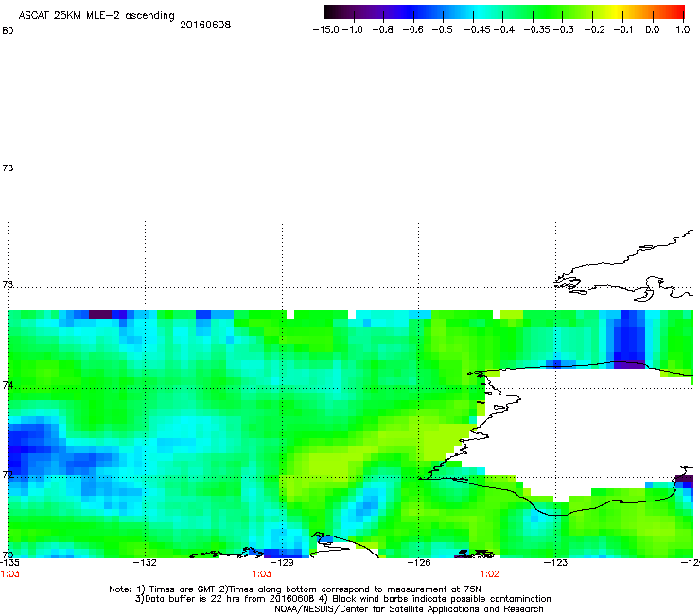Click the "Data buffer is 22 hrs" note line
700x615 pixels.
[x=342, y=599]
